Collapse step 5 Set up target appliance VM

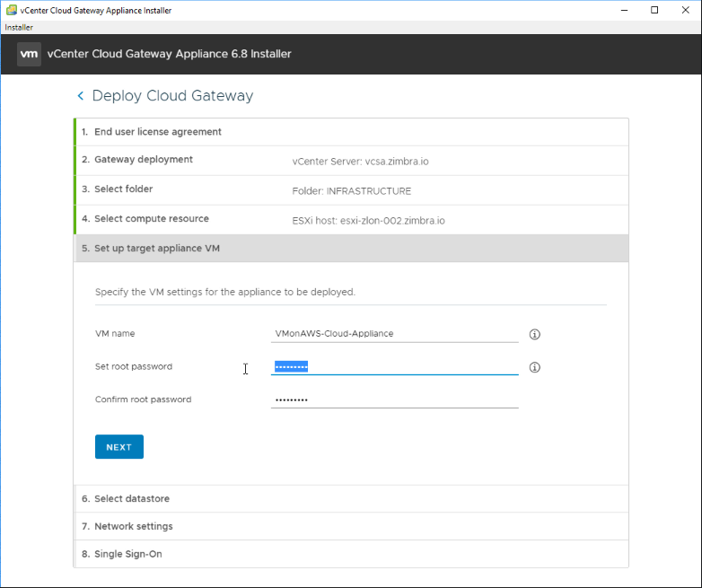click(351, 248)
